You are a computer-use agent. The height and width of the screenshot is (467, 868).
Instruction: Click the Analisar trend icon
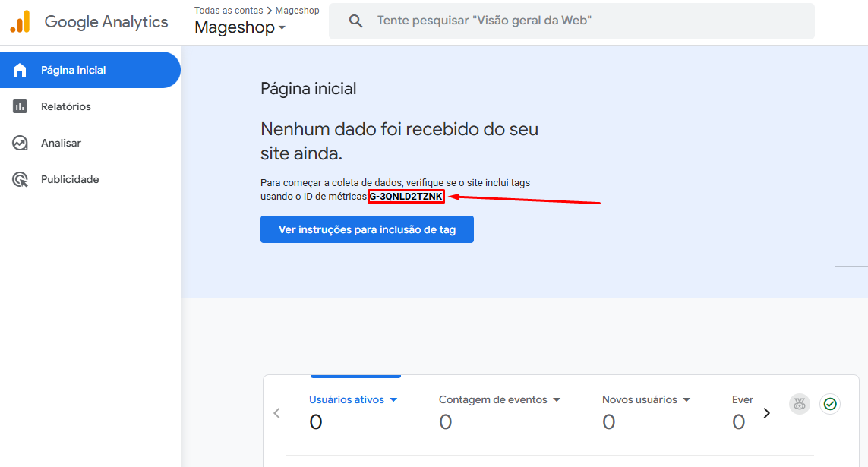[x=20, y=143]
